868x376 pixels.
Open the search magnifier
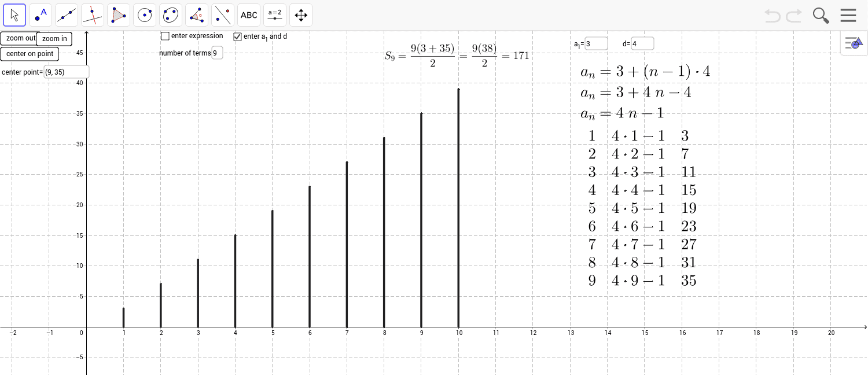[821, 16]
